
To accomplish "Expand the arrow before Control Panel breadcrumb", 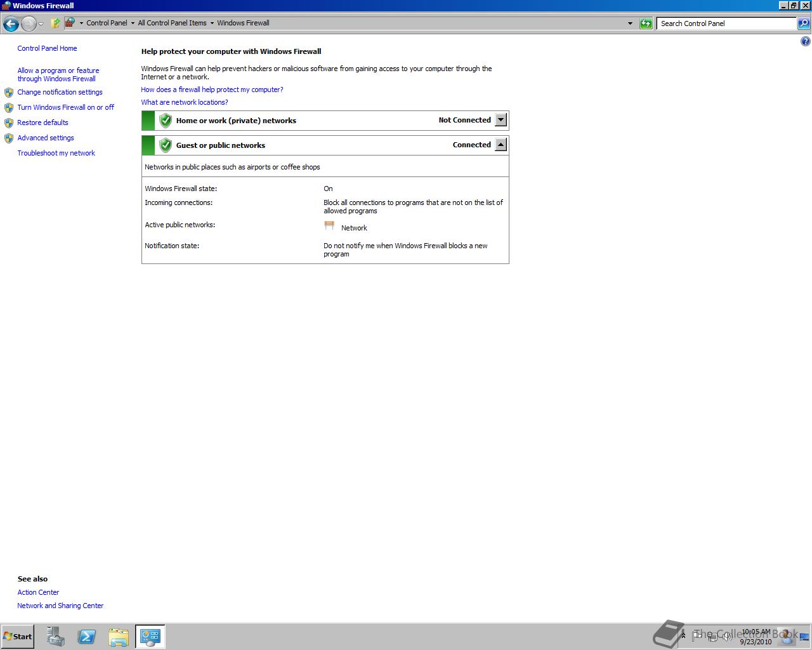I will point(81,23).
